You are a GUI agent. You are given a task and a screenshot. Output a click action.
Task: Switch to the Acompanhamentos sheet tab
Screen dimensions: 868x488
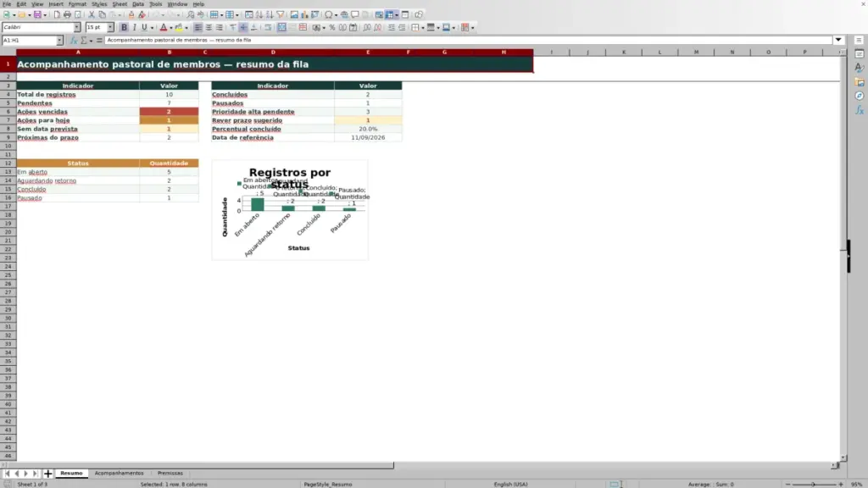[119, 473]
